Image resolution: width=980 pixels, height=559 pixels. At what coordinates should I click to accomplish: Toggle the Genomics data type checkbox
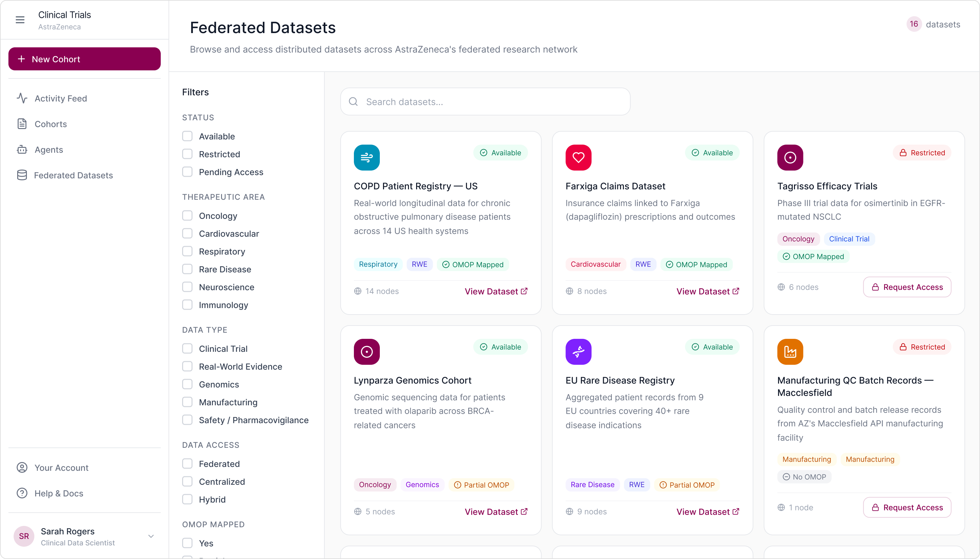pos(187,384)
